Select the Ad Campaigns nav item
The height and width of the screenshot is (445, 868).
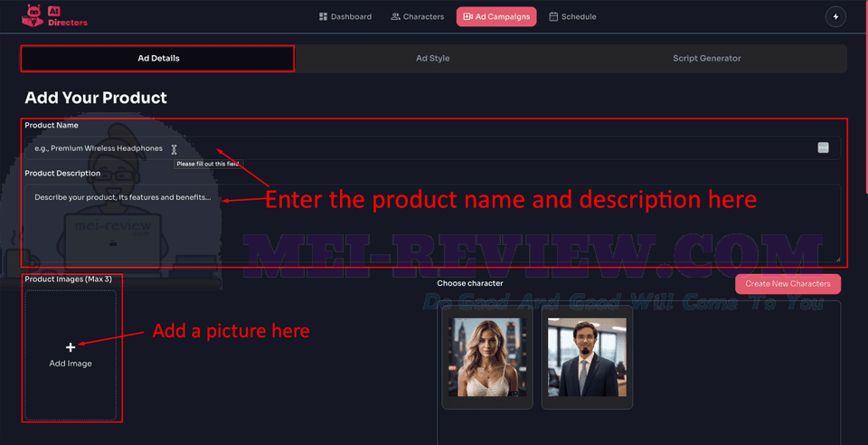[x=496, y=16]
